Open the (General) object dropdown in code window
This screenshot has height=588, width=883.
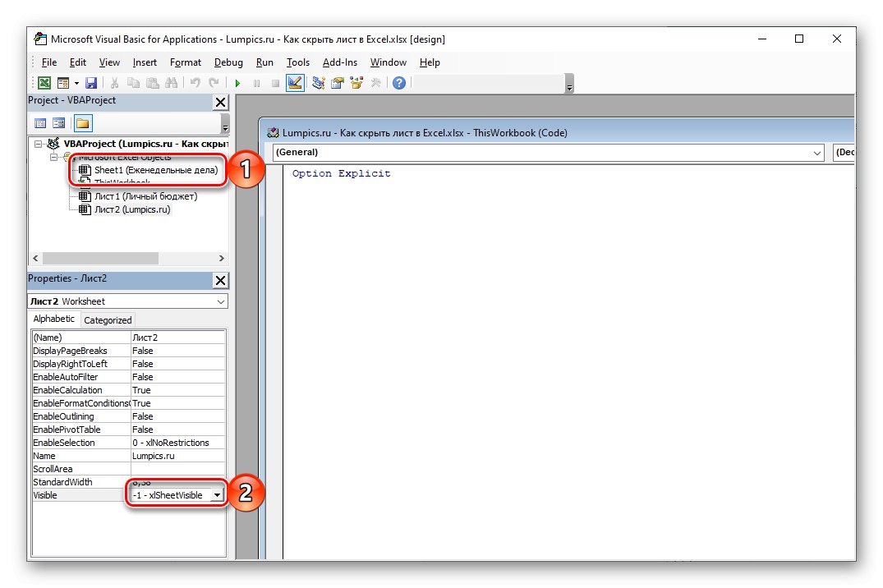(817, 153)
